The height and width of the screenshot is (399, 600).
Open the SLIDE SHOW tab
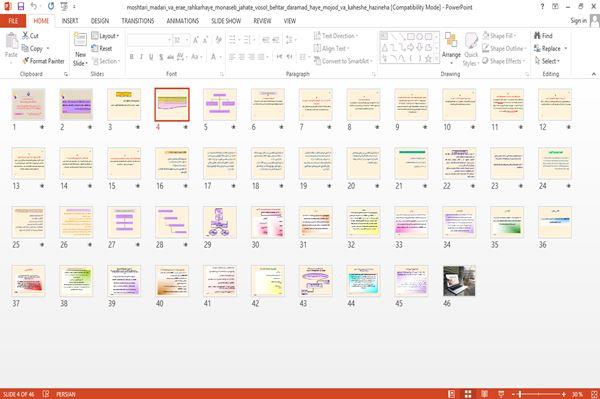(226, 21)
